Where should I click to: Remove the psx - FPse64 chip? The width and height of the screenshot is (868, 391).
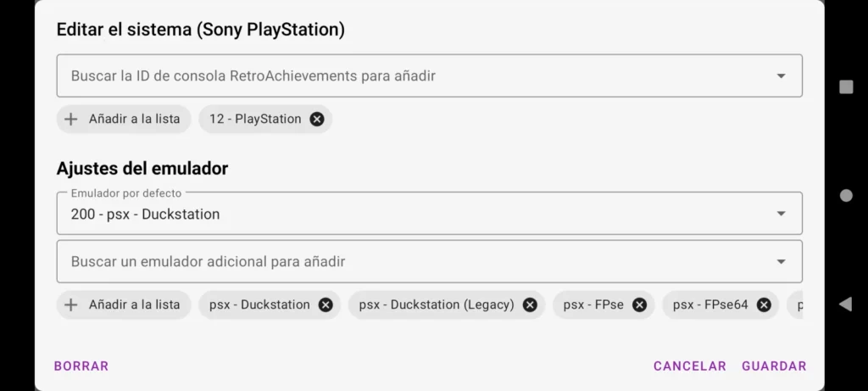pyautogui.click(x=764, y=304)
